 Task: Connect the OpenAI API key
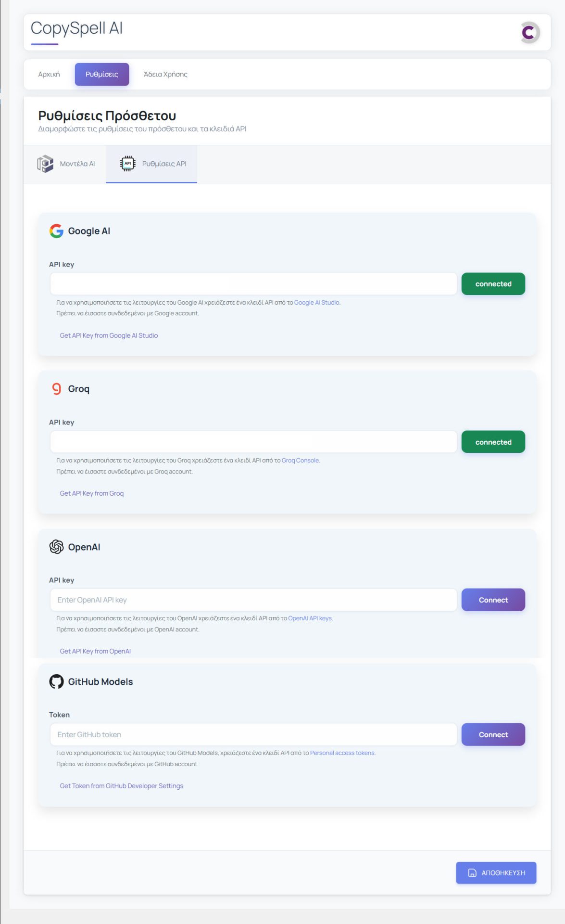coord(493,600)
